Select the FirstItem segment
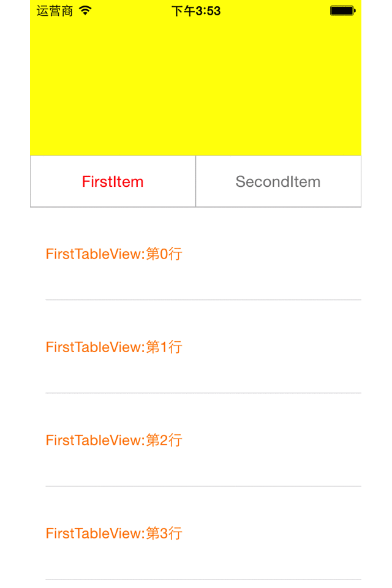392x588 pixels. tap(113, 181)
